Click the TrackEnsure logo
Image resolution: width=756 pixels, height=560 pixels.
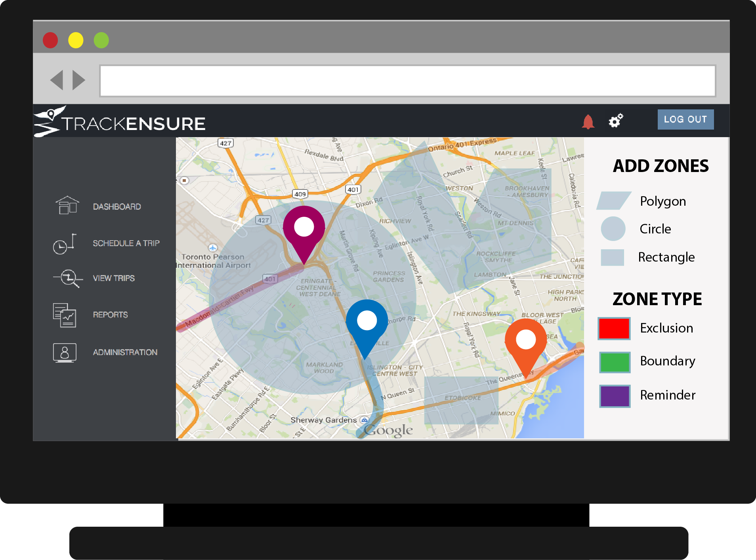click(120, 121)
